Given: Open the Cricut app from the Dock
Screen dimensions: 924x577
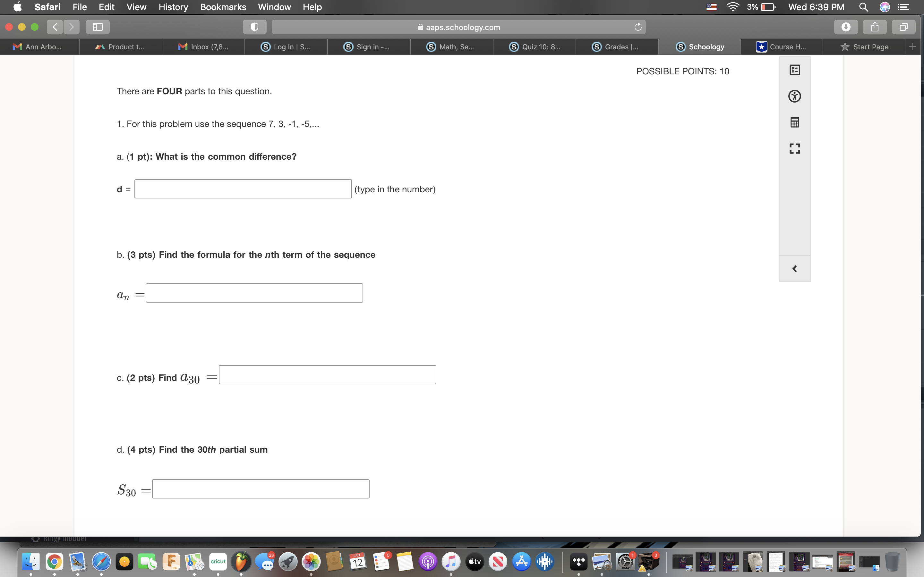Looking at the screenshot, I should point(218,561).
